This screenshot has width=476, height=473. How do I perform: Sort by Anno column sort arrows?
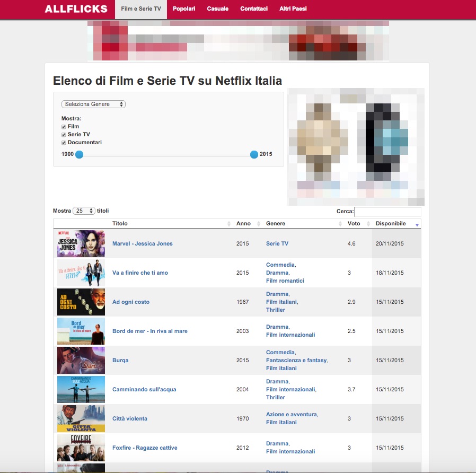coord(259,224)
